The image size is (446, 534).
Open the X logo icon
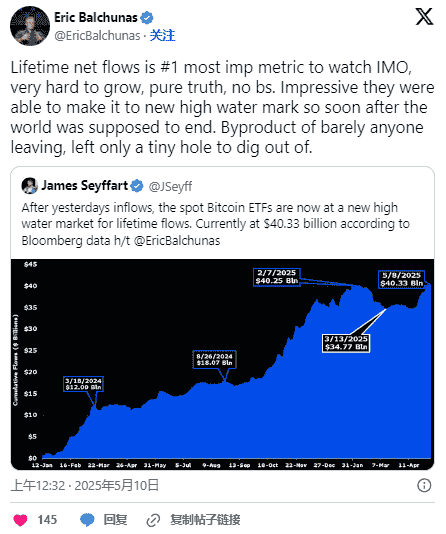click(x=424, y=17)
